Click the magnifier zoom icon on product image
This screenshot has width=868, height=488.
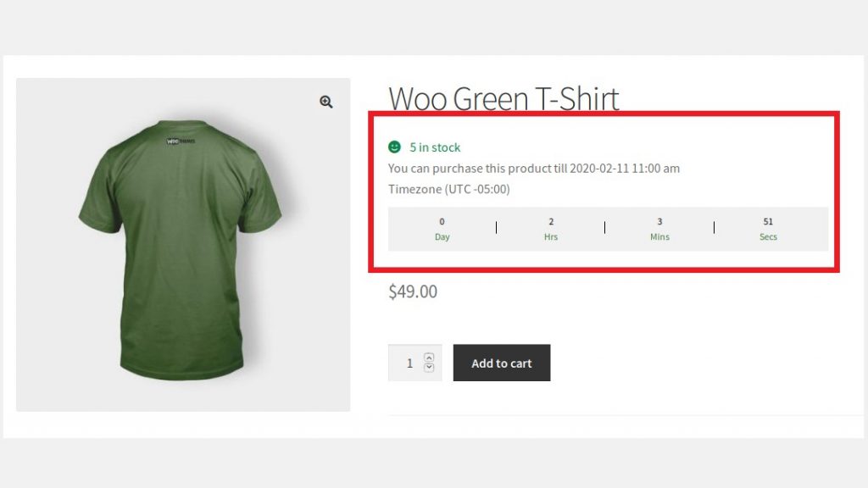coord(326,102)
